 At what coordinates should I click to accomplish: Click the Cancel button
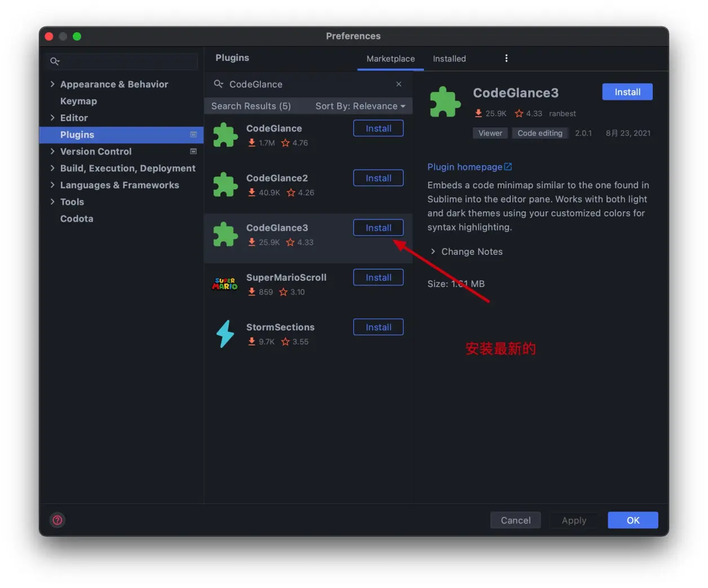click(x=516, y=520)
